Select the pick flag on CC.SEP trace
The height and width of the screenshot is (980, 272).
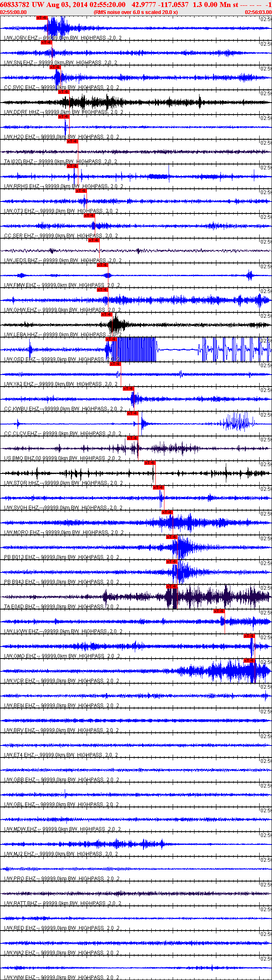(89, 216)
